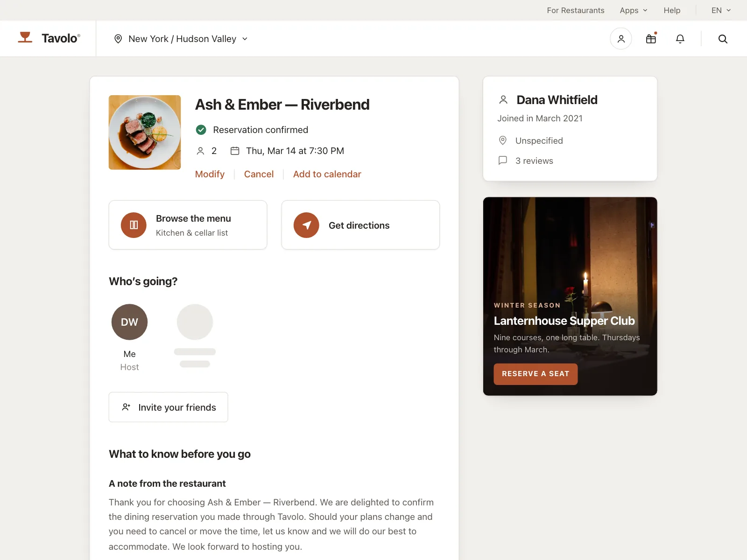Click the Modify reservation link

click(x=210, y=174)
